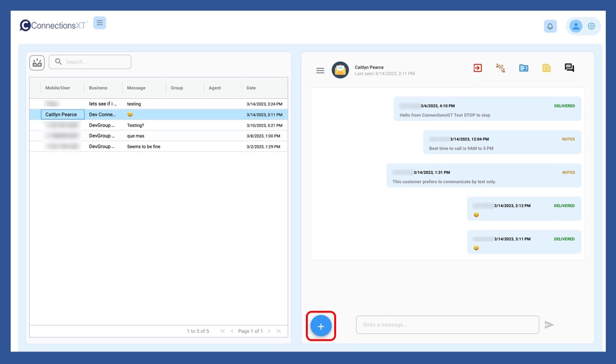Sort by the Date column header

[x=251, y=88]
